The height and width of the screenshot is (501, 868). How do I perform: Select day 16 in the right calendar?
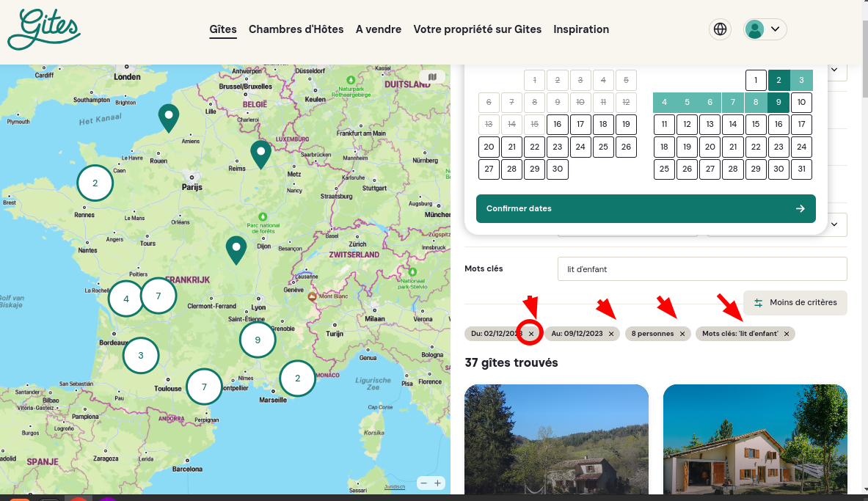tap(778, 125)
